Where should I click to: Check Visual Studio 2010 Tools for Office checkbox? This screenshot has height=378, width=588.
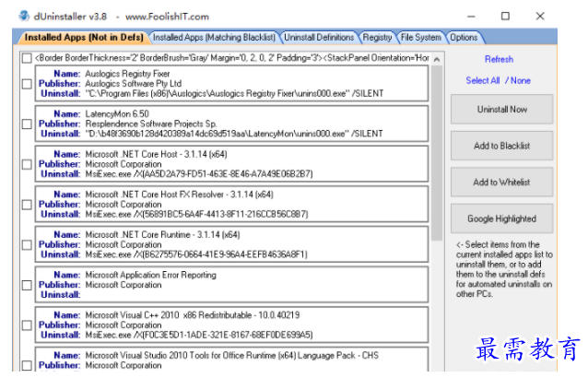pyautogui.click(x=27, y=365)
